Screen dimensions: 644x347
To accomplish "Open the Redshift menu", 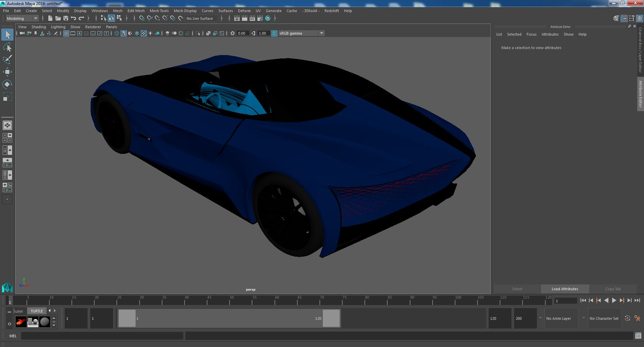I will click(x=332, y=11).
